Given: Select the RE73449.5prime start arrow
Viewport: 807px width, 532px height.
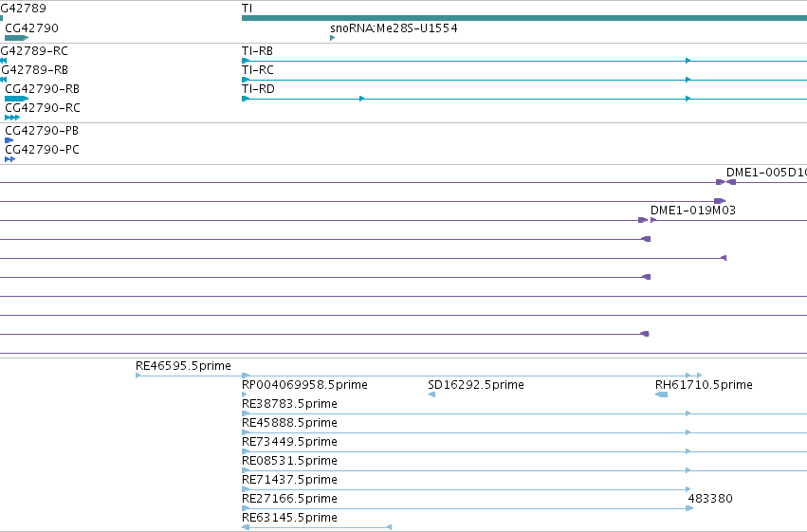Looking at the screenshot, I should click(246, 451).
